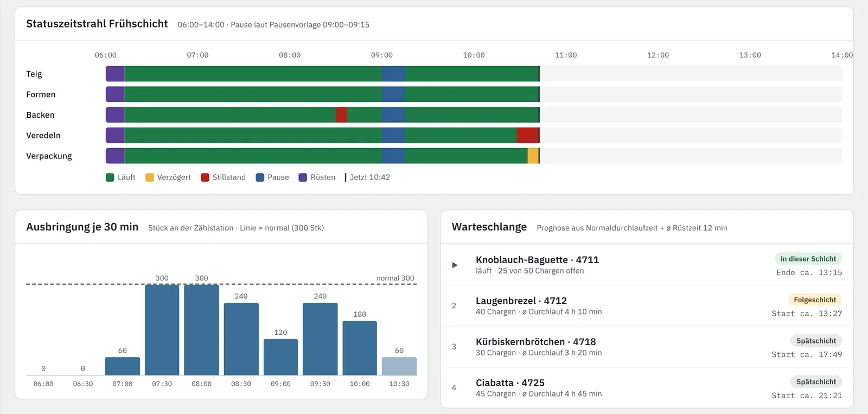Viewport: 868px width, 414px height.
Task: Select the 07:00 bar showing 60
Action: (x=123, y=366)
